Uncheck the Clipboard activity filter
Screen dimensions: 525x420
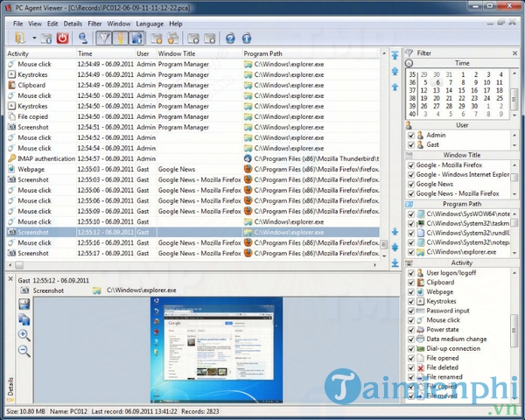pyautogui.click(x=411, y=283)
